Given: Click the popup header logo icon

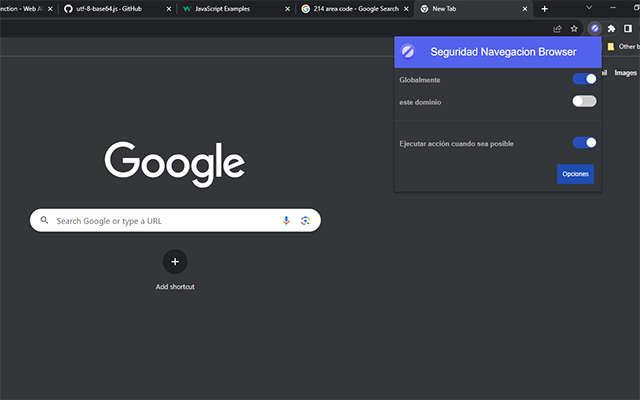Looking at the screenshot, I should (x=407, y=52).
